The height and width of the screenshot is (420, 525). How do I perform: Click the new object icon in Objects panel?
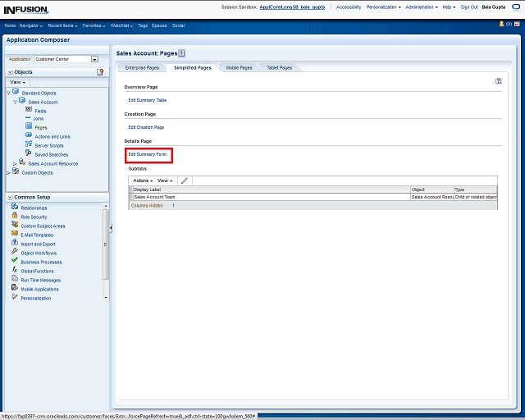pos(100,72)
